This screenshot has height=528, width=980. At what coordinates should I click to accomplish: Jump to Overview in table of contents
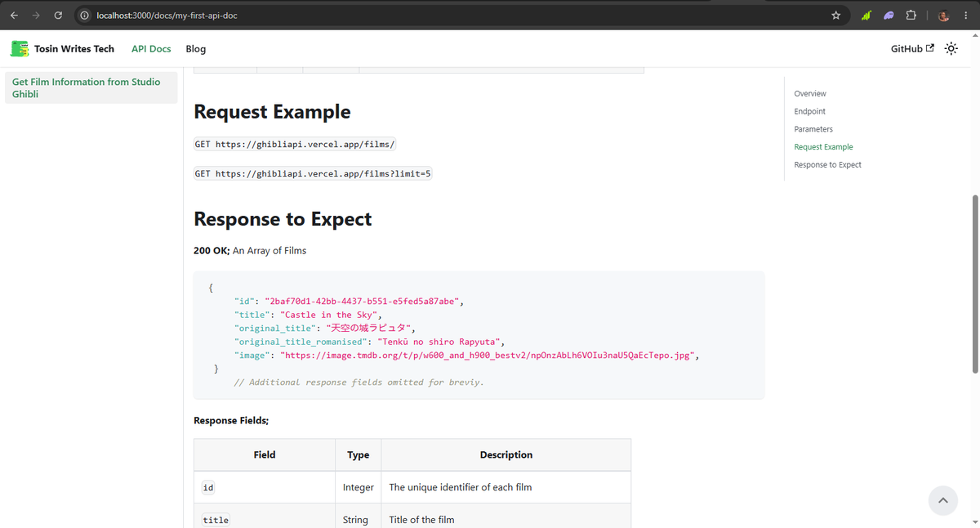[810, 94]
